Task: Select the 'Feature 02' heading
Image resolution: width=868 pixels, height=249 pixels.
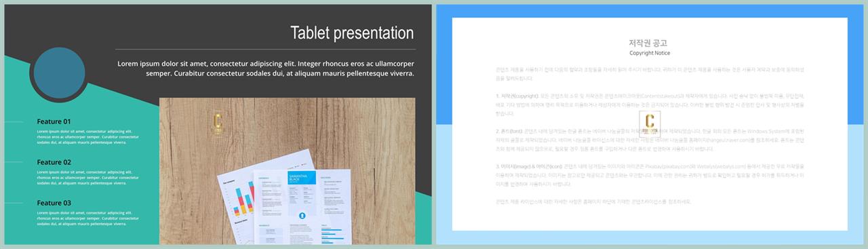Action: click(54, 162)
